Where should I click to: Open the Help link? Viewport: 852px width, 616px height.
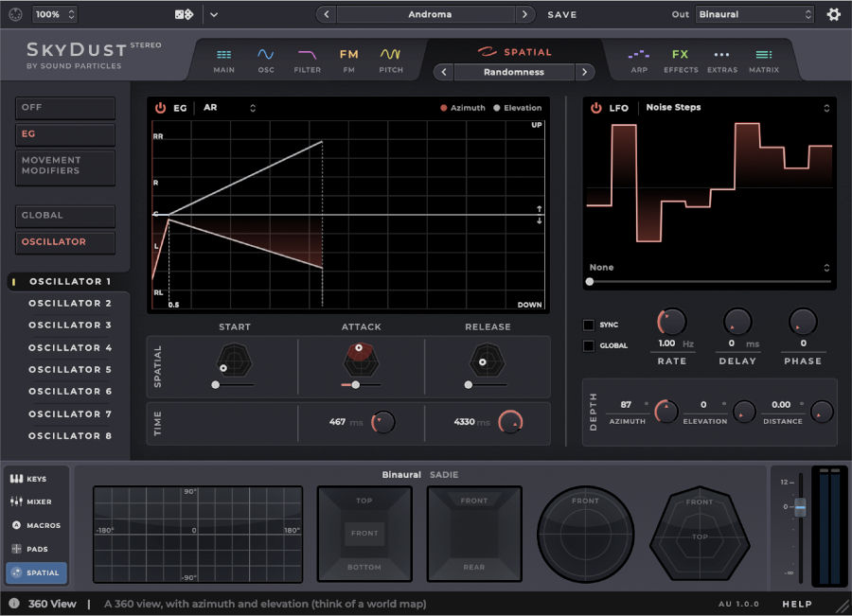797,603
